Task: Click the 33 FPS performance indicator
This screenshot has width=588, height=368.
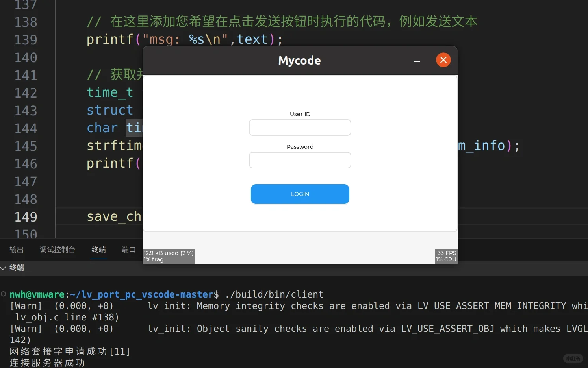Action: [x=446, y=253]
